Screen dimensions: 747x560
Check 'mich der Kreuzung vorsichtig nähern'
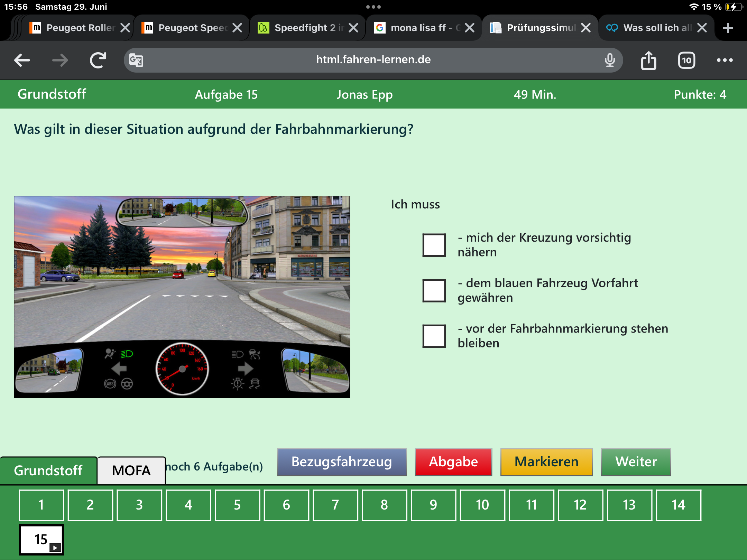[x=434, y=245]
